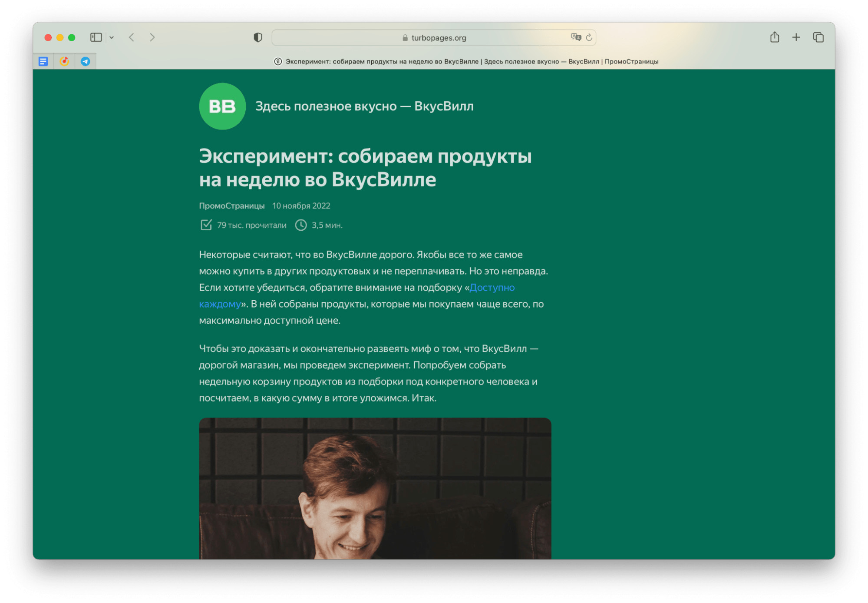Switch to the blue document pinned tab
Viewport: 868px width, 603px height.
pos(43,61)
